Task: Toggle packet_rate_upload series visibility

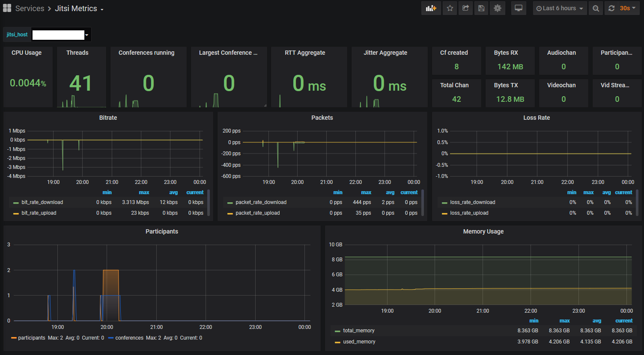Action: coord(257,213)
